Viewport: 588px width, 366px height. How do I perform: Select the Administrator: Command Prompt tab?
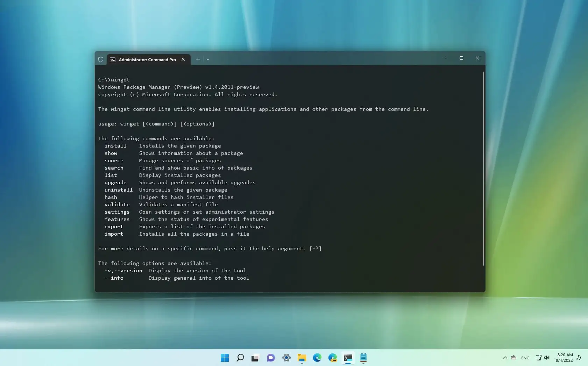(x=146, y=59)
